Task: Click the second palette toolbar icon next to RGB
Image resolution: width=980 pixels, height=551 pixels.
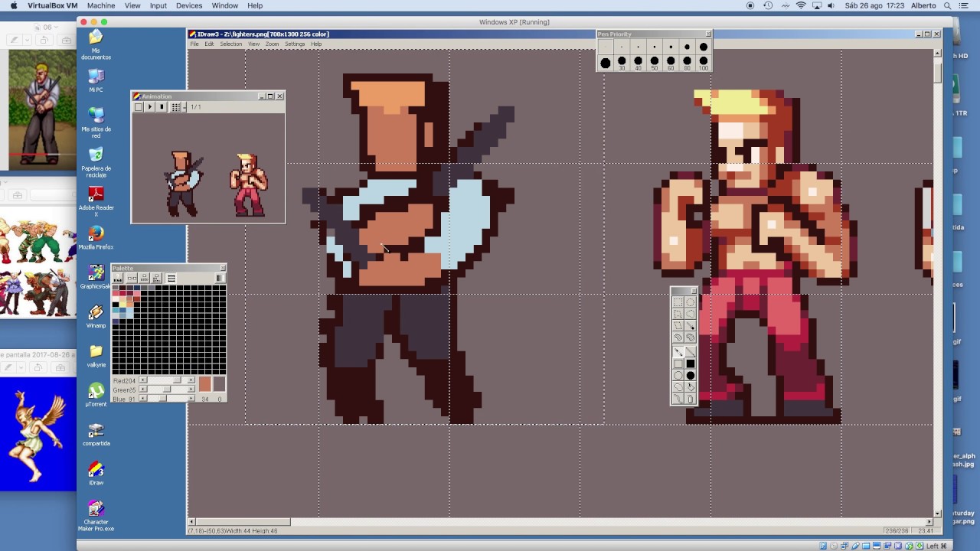Action: point(132,278)
